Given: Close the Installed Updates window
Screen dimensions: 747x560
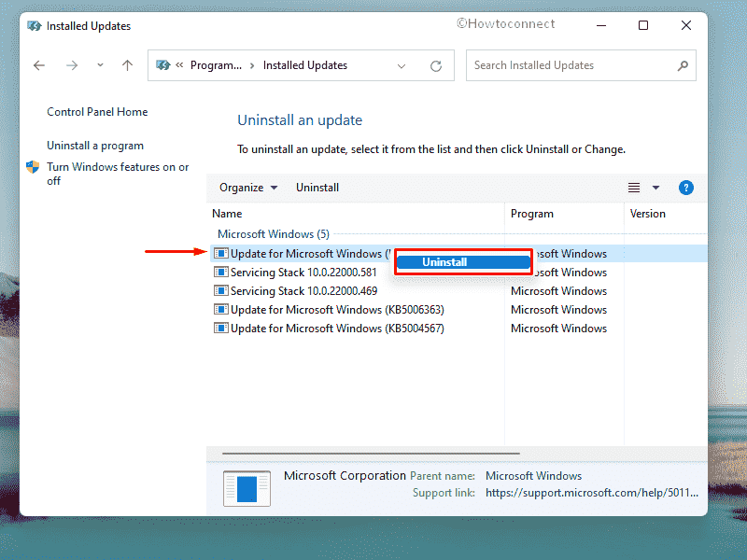Looking at the screenshot, I should coord(686,25).
